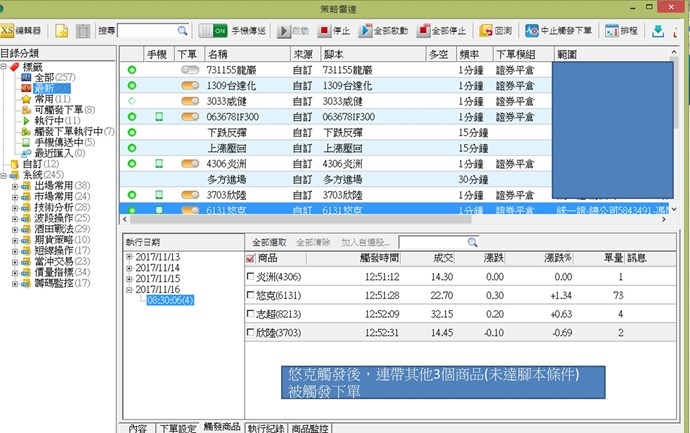This screenshot has width=690, height=433.
Task: Check the 炎洲(4306) checkbox
Action: [x=251, y=277]
